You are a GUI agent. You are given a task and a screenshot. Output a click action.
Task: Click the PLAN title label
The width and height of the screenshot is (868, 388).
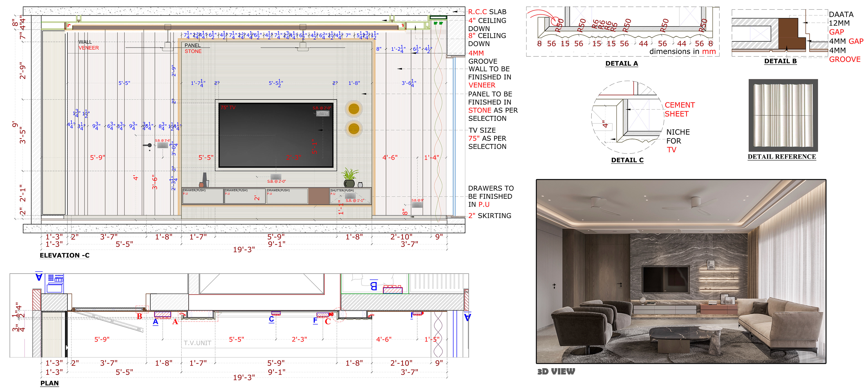[50, 383]
